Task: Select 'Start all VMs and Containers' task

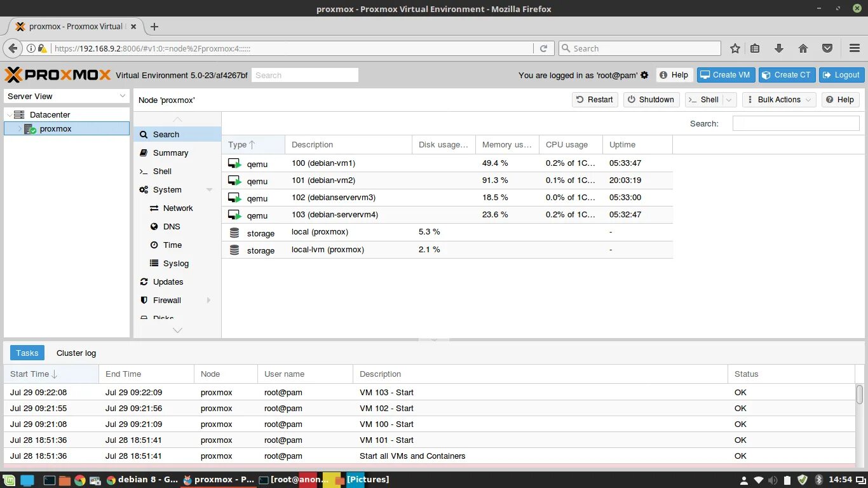Action: pyautogui.click(x=430, y=456)
